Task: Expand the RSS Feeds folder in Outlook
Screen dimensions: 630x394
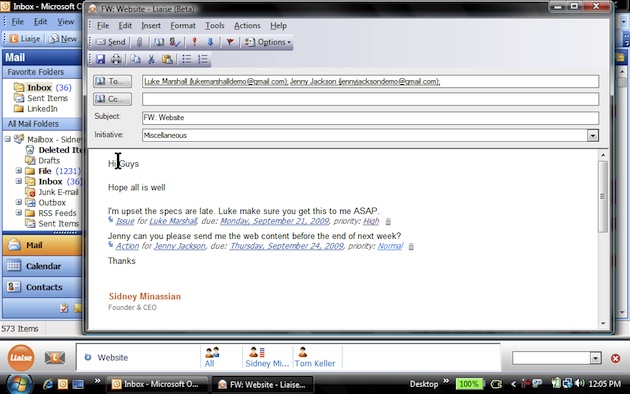Action: pyautogui.click(x=19, y=213)
